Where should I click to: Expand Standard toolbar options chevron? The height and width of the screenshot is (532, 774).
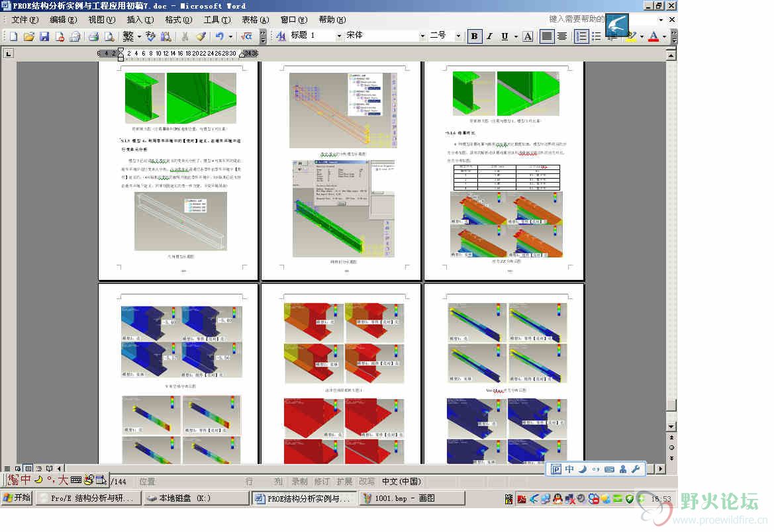click(x=263, y=36)
